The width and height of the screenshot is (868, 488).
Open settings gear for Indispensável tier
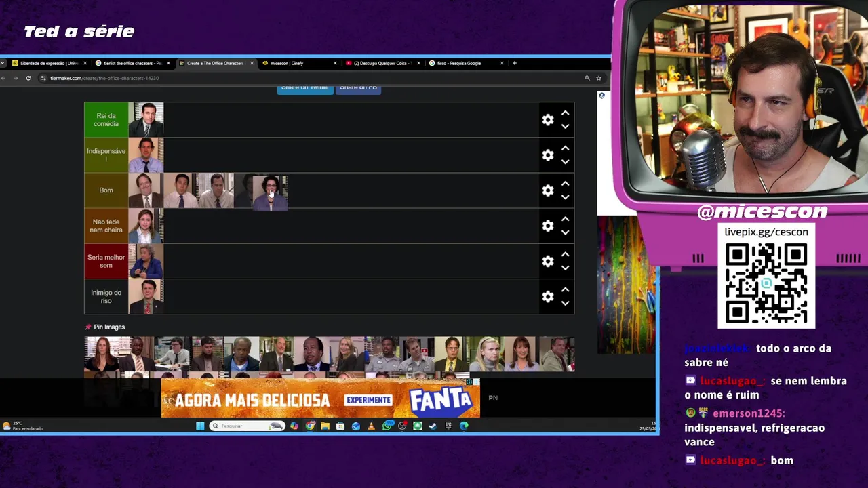point(548,155)
